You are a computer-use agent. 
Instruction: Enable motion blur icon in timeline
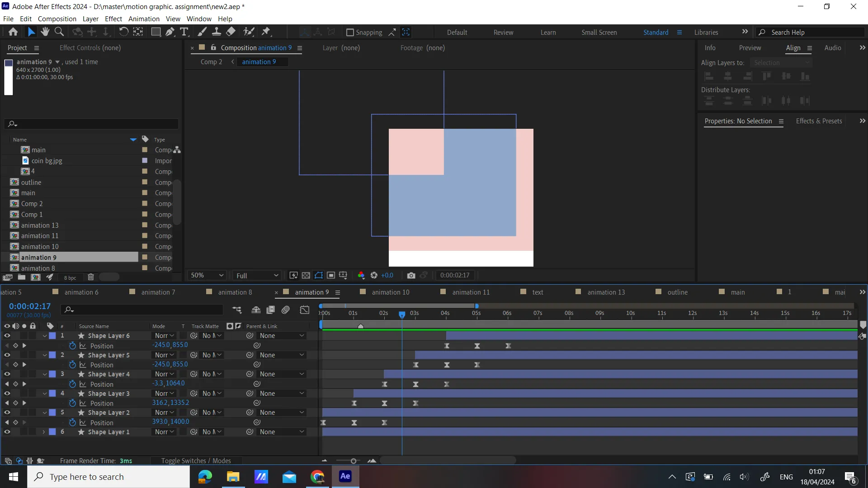point(286,310)
